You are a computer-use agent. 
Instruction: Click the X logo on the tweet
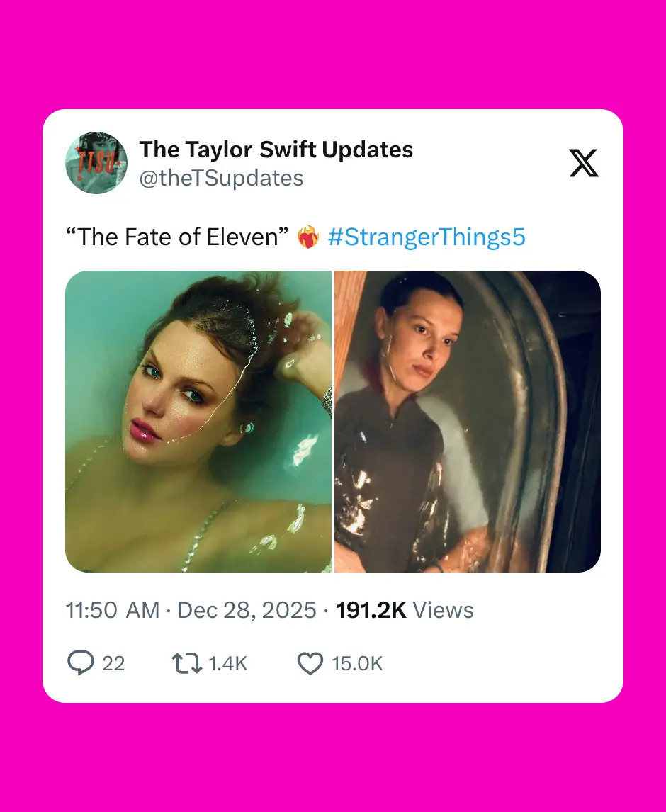click(584, 163)
